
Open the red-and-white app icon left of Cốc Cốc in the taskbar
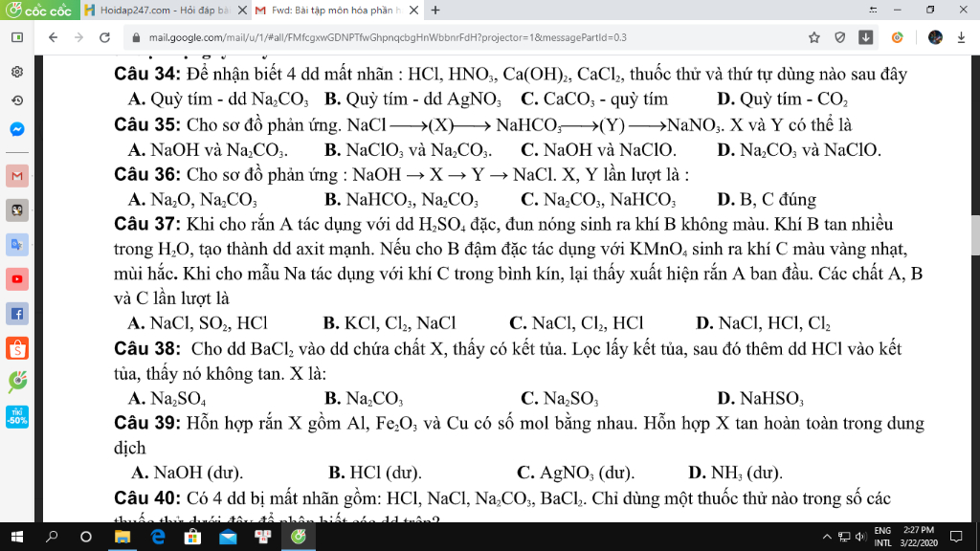tap(263, 537)
